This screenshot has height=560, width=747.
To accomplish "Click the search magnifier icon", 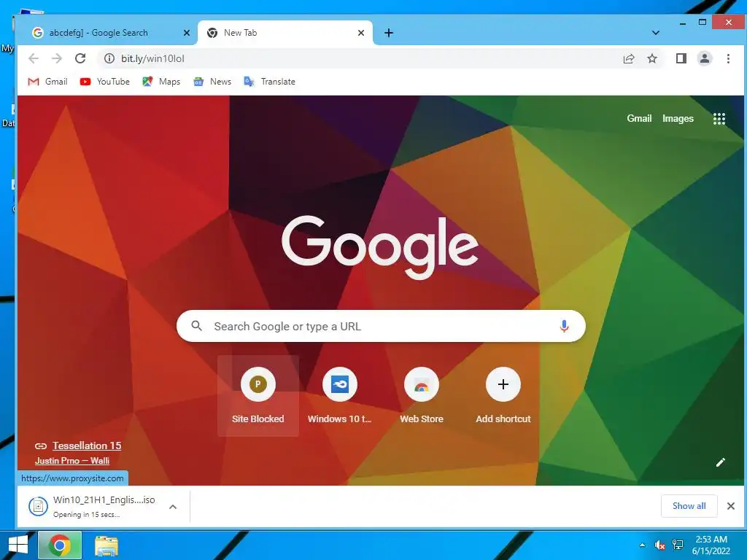I will coord(196,326).
